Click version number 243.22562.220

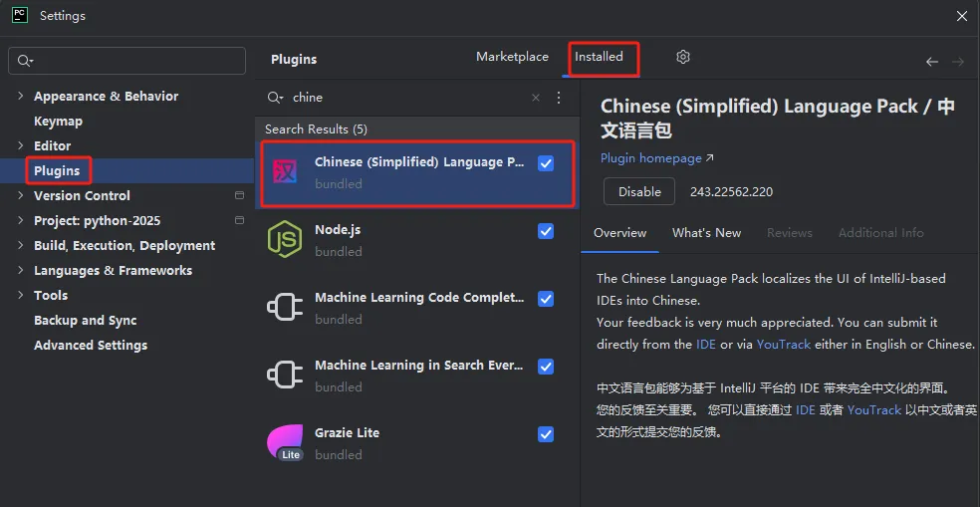(731, 192)
